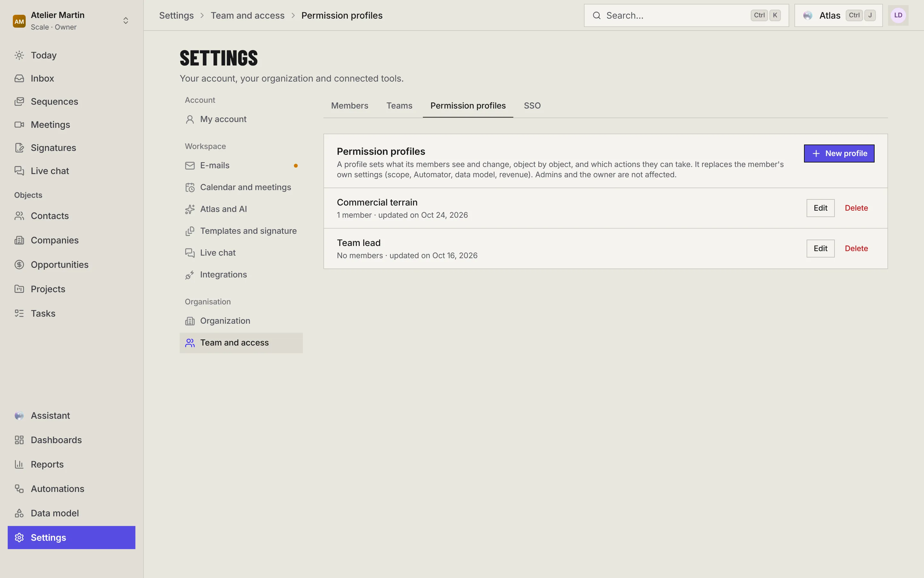
Task: Open the LD user avatar menu
Action: coord(898,15)
